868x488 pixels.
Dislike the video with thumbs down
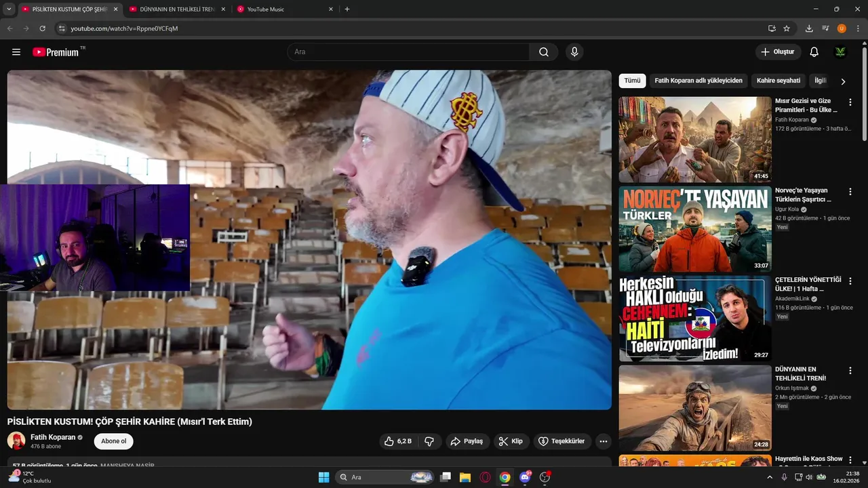pyautogui.click(x=429, y=441)
